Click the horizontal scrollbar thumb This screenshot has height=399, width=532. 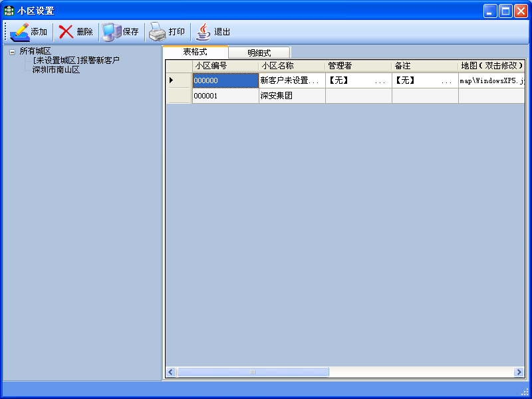[253, 372]
